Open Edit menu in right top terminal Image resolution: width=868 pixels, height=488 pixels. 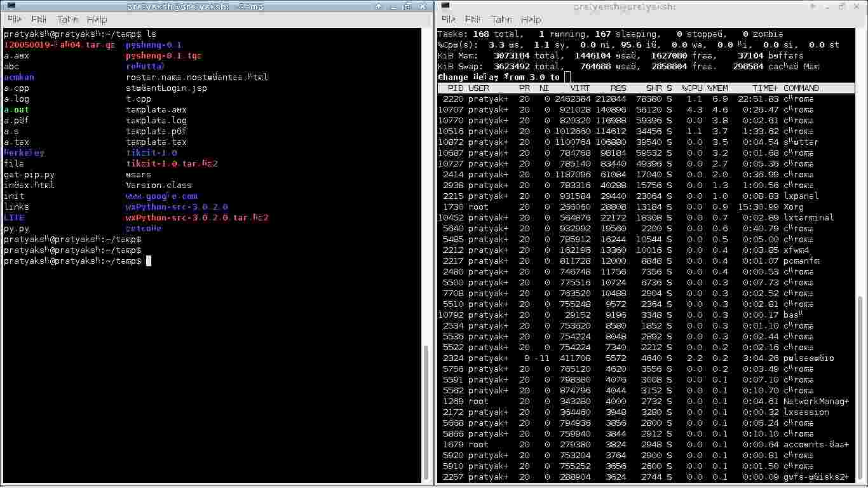point(473,20)
